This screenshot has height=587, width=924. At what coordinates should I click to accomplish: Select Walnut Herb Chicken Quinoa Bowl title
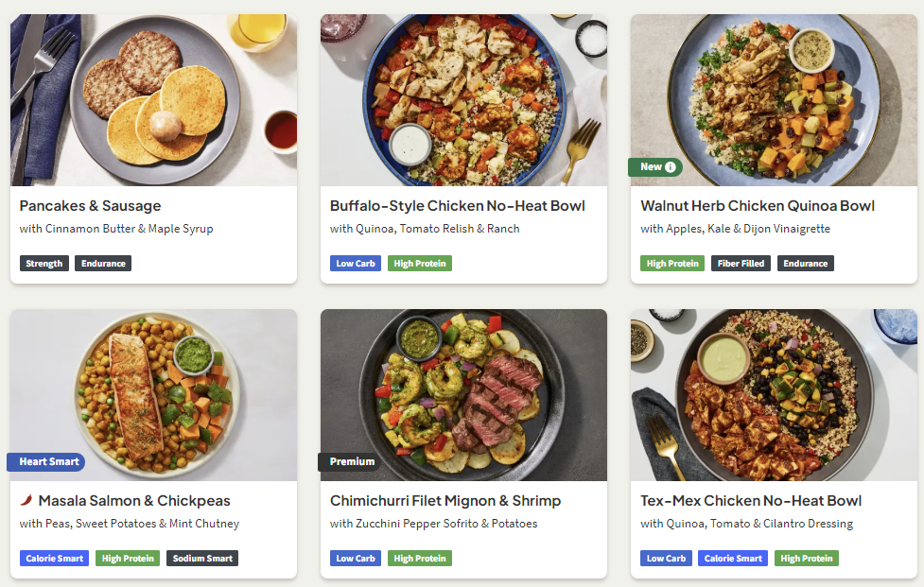click(x=758, y=205)
